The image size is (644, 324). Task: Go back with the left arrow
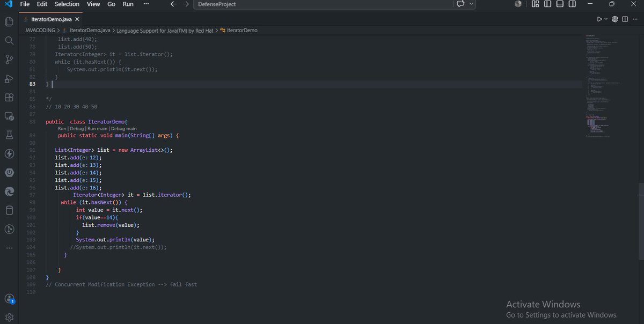click(173, 4)
